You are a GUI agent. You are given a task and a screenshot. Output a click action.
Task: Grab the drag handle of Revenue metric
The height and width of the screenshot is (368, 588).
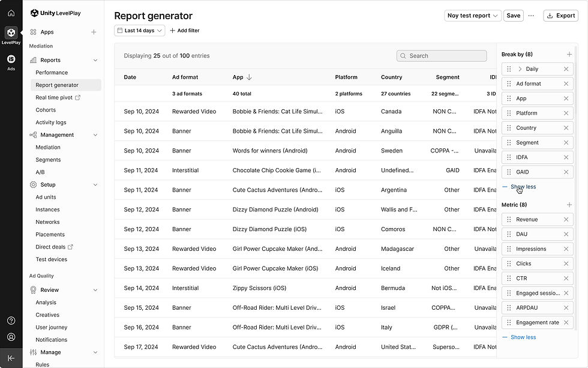(x=509, y=220)
